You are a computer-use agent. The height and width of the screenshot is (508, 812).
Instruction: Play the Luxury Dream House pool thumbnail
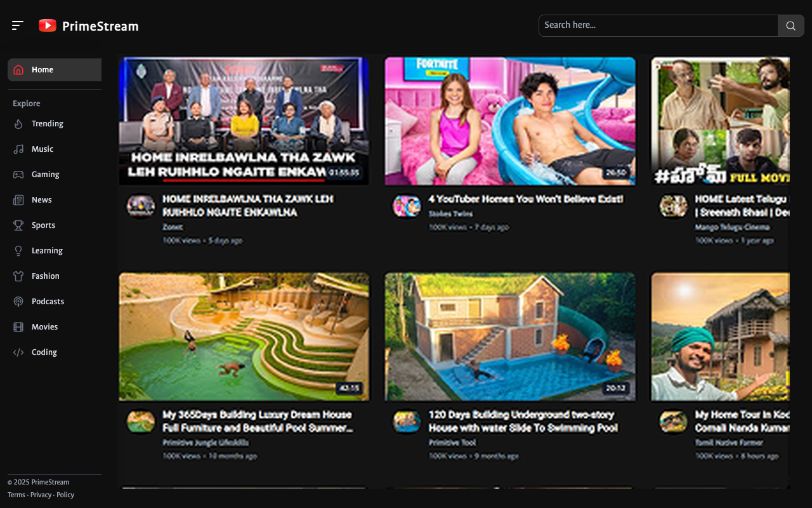coord(244,337)
